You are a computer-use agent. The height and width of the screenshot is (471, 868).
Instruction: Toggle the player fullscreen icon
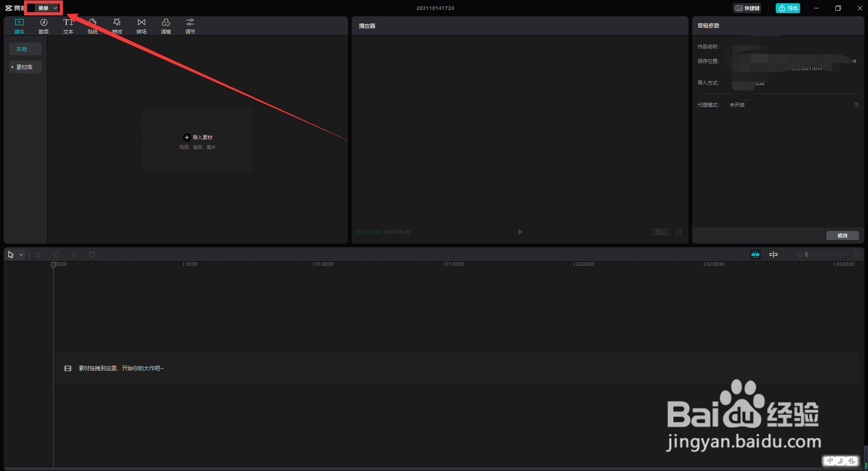tap(679, 232)
